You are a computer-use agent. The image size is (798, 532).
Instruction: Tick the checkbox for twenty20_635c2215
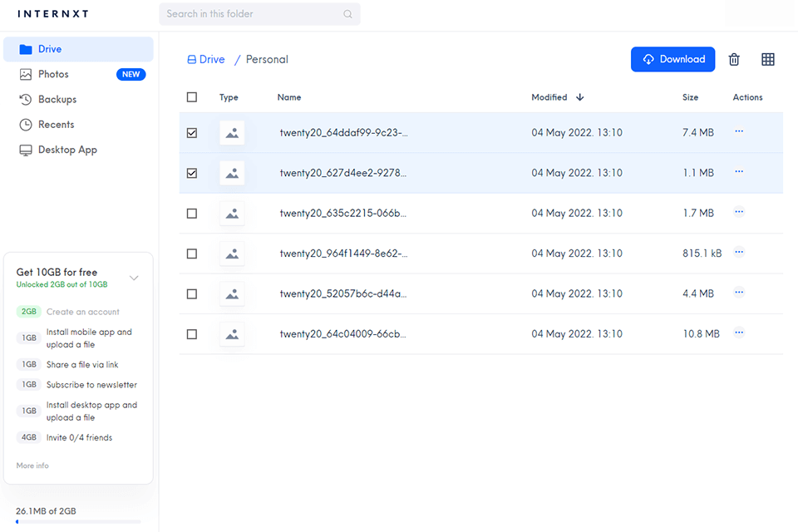[x=192, y=214]
